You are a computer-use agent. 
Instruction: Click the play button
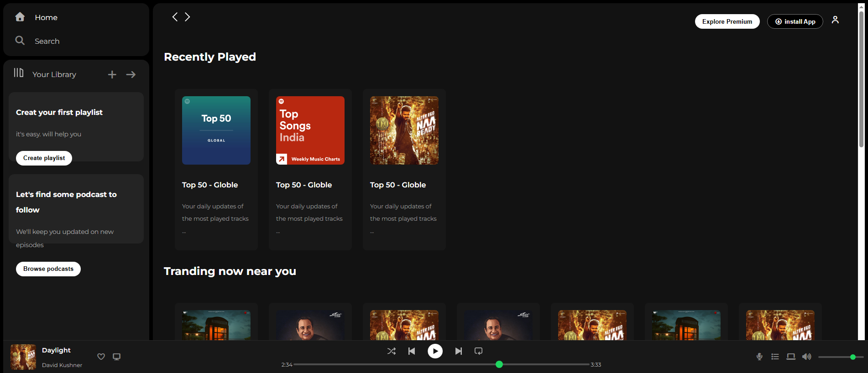[435, 351]
